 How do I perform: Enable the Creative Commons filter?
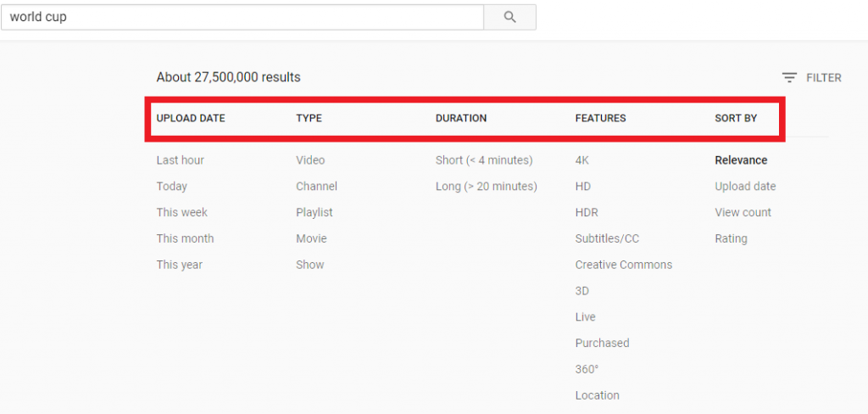pyautogui.click(x=624, y=265)
